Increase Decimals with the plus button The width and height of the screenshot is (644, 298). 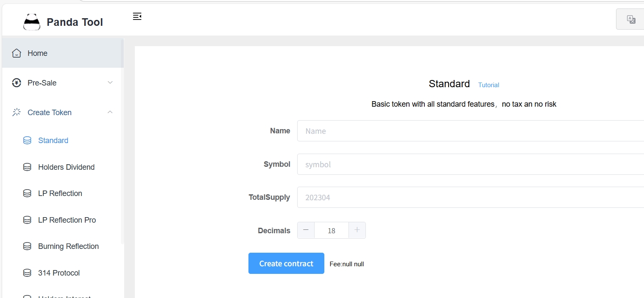(357, 230)
